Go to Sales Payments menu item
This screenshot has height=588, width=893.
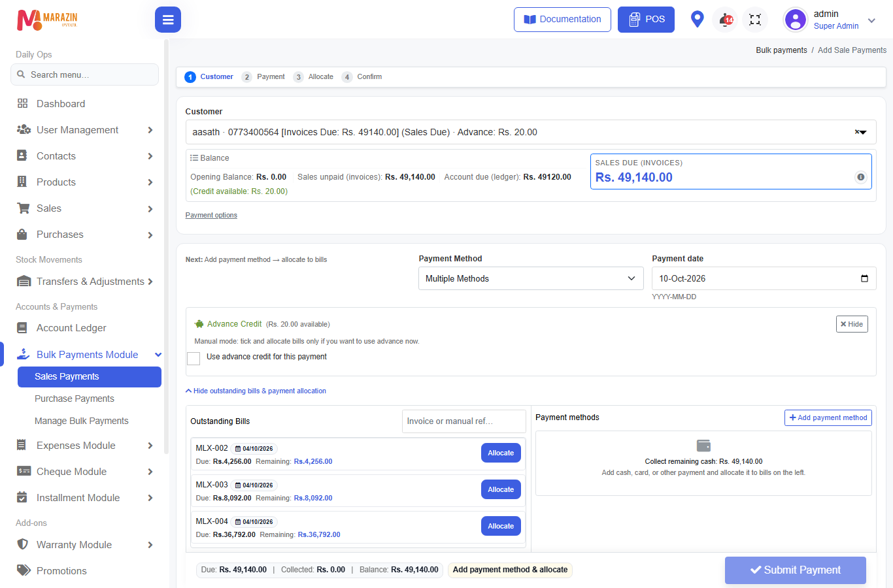pyautogui.click(x=90, y=377)
